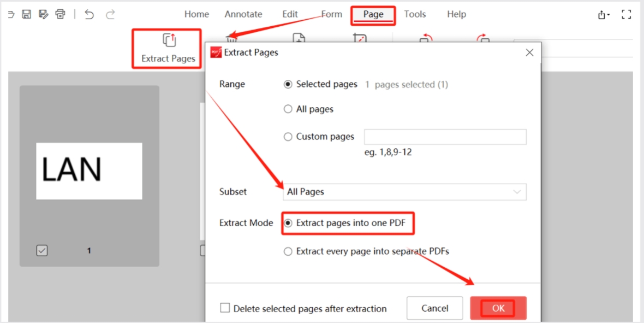This screenshot has width=644, height=323.
Task: Click the Redo icon
Action: [x=110, y=14]
